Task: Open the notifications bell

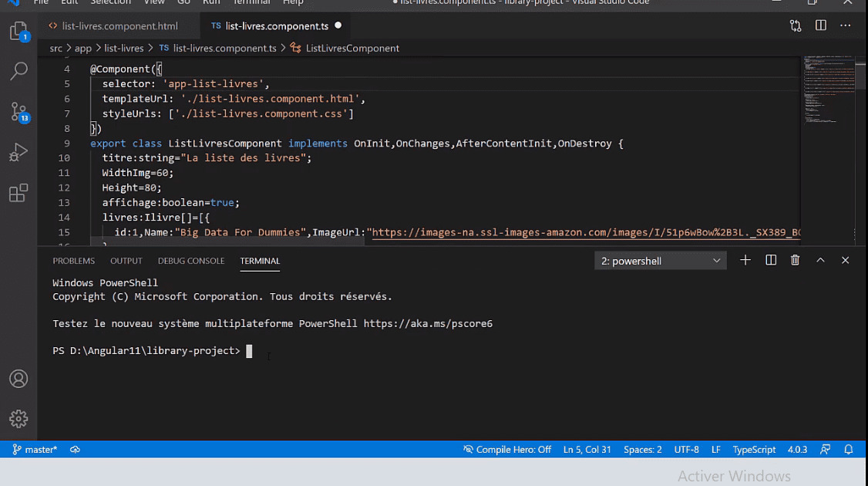Action: [x=848, y=450]
